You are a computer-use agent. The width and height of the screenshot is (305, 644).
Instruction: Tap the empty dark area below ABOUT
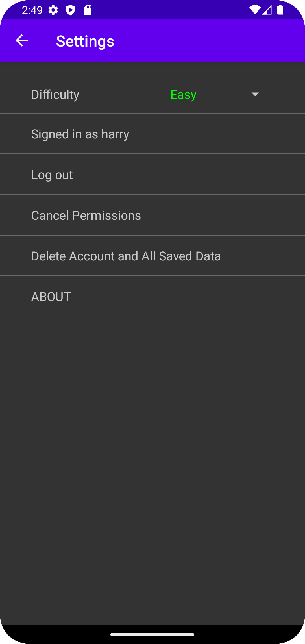click(x=152, y=452)
